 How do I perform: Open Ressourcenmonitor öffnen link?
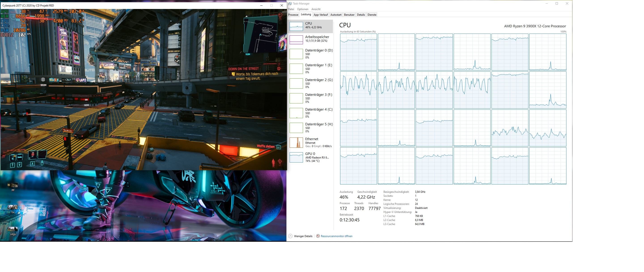(336, 236)
